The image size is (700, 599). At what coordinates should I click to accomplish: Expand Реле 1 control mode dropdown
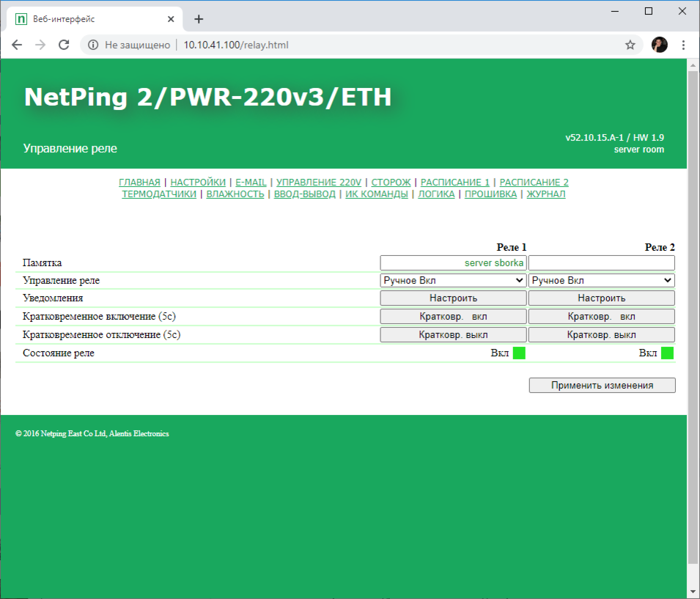point(453,280)
